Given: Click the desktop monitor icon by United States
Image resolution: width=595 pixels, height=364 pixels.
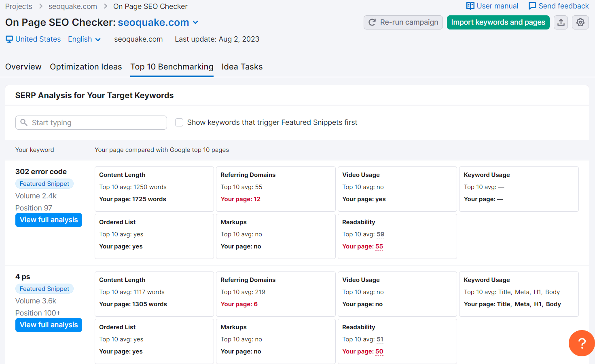Looking at the screenshot, I should [9, 39].
